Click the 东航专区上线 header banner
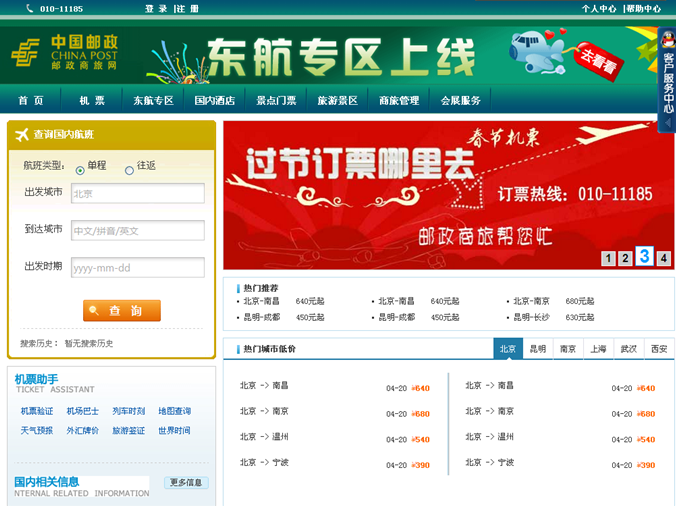676x506 pixels. click(x=341, y=57)
